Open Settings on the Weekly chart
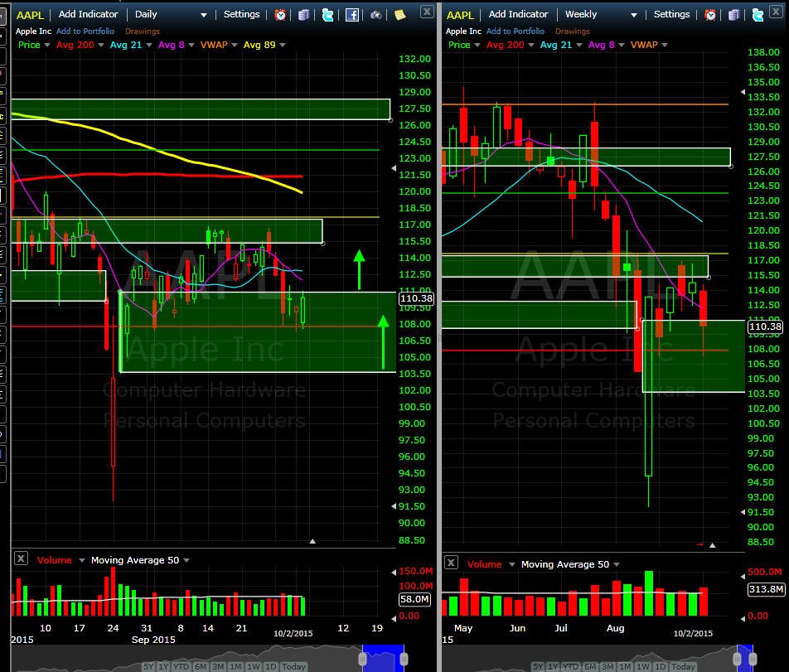 [x=671, y=14]
